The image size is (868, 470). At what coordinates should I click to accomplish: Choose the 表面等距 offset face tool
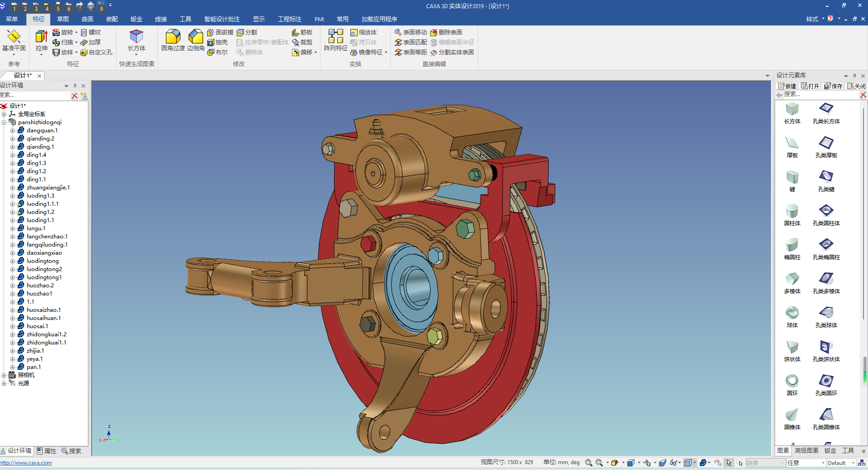tap(411, 52)
